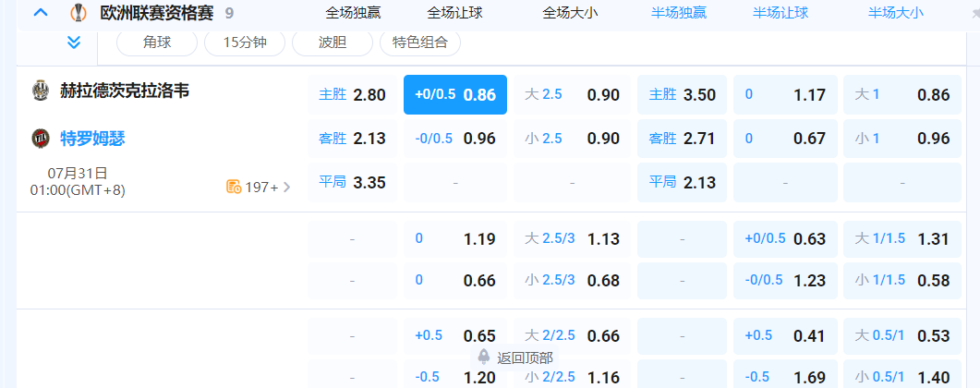Deselect highlighted +0/0.5 0.86 handicap
The height and width of the screenshot is (388, 980).
click(455, 95)
